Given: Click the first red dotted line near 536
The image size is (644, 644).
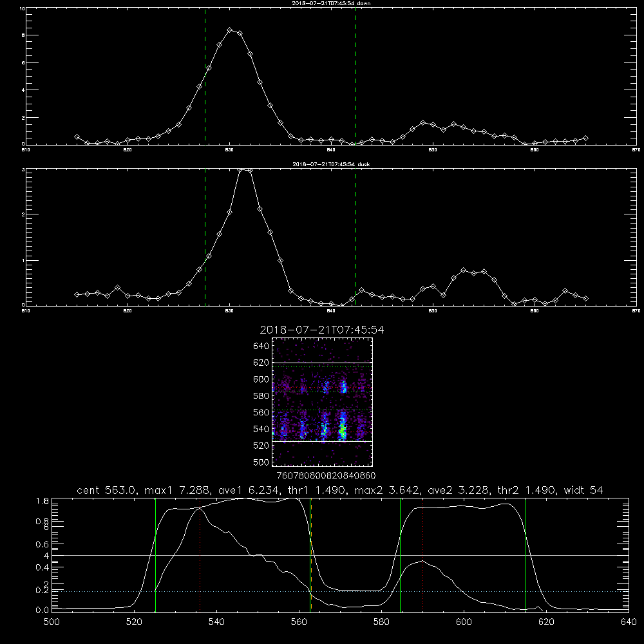Looking at the screenshot, I should pyautogui.click(x=200, y=554).
